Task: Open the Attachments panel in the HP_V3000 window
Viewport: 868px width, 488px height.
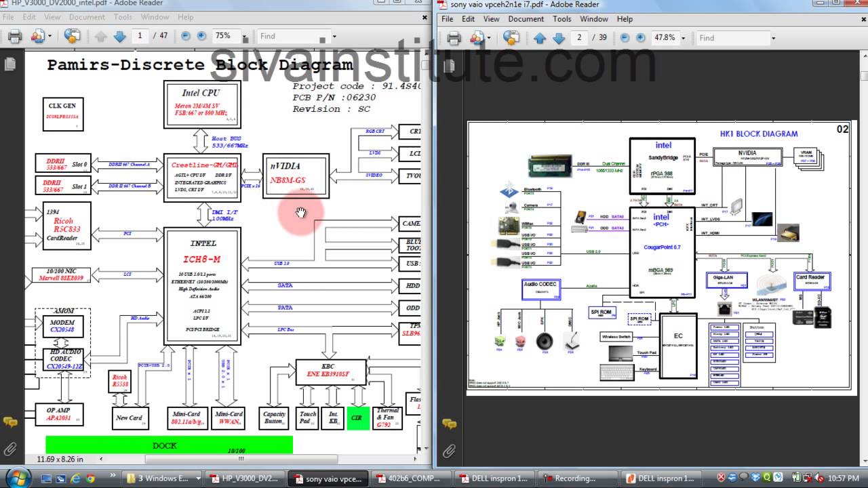Action: 9,449
